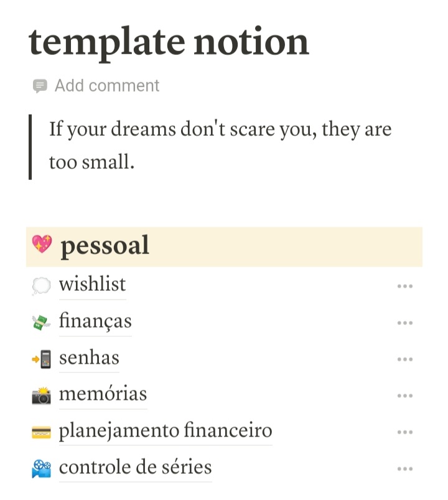This screenshot has height=500, width=448.
Task: Open the options menu for planejamento financeiro
Action: (x=406, y=432)
